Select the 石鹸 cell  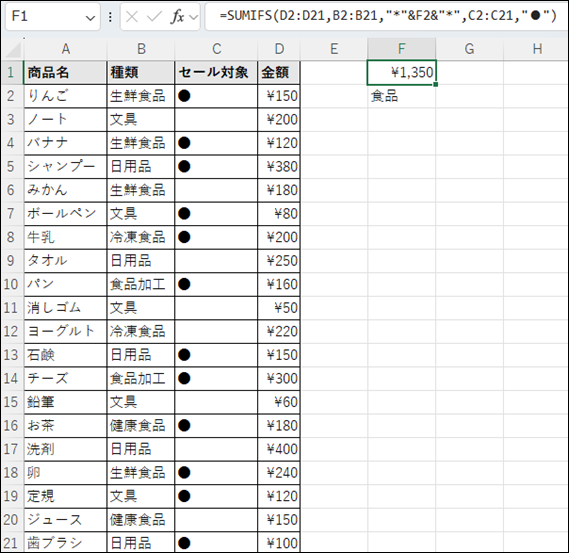[65, 355]
